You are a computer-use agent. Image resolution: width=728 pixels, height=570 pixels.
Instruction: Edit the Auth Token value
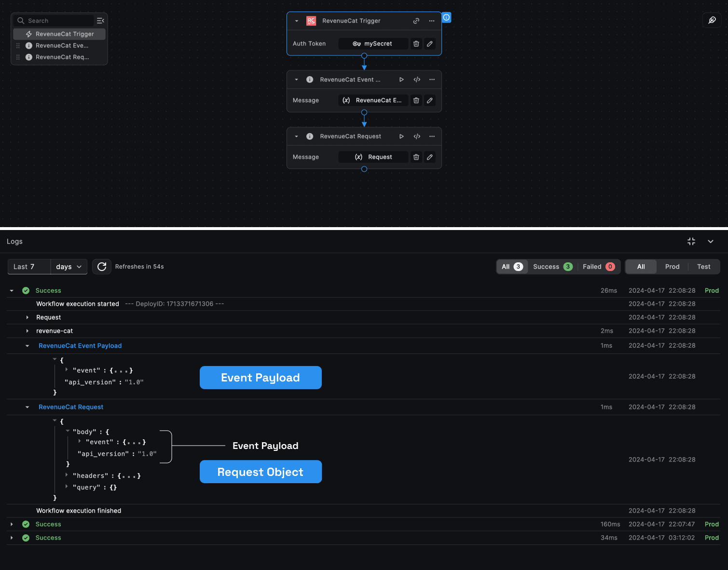point(430,44)
